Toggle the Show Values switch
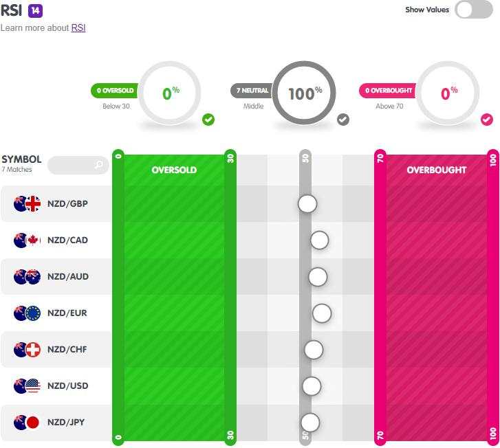This screenshot has height=448, width=500. pyautogui.click(x=474, y=10)
